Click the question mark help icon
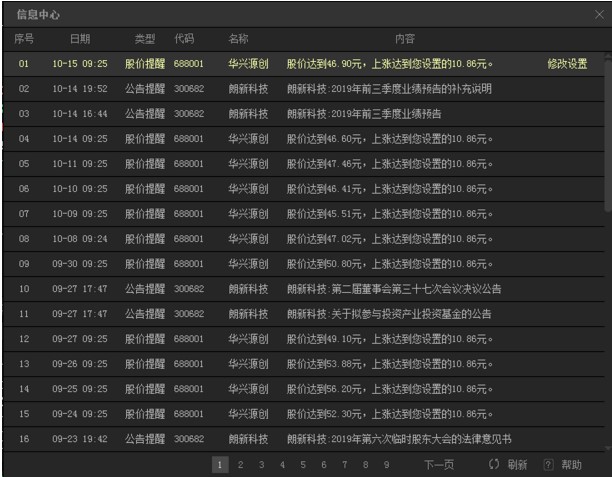Image resolution: width=612 pixels, height=477 pixels. tap(548, 465)
